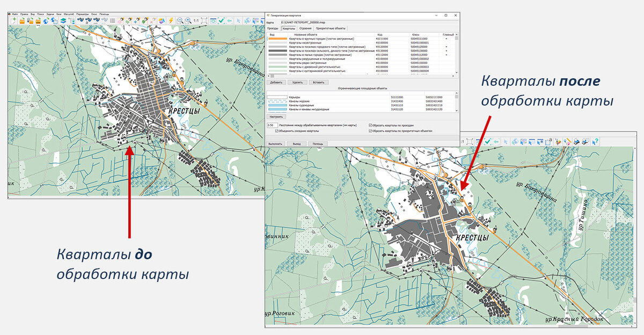Select row 'Кварталы разрушенные и полуразрушенные'
The width and height of the screenshot is (644, 335).
[361, 59]
